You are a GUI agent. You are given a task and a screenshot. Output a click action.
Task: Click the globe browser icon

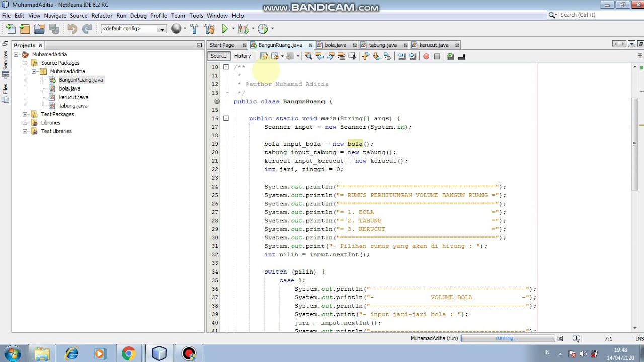click(176, 29)
